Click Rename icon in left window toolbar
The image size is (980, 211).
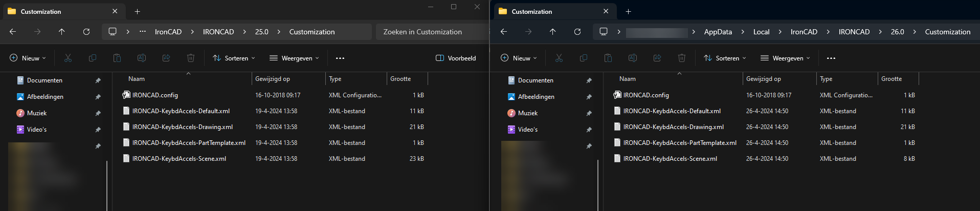pyautogui.click(x=142, y=58)
